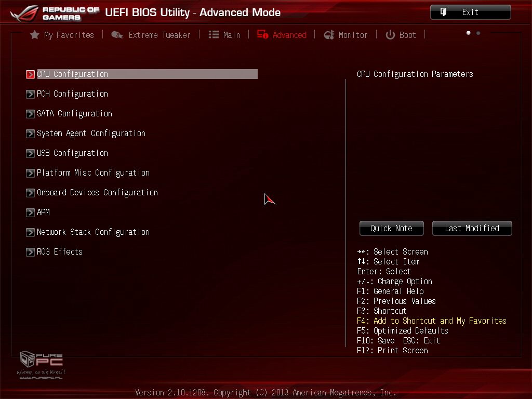The height and width of the screenshot is (399, 532).
Task: Click the first page indicator dot
Action: [469, 33]
